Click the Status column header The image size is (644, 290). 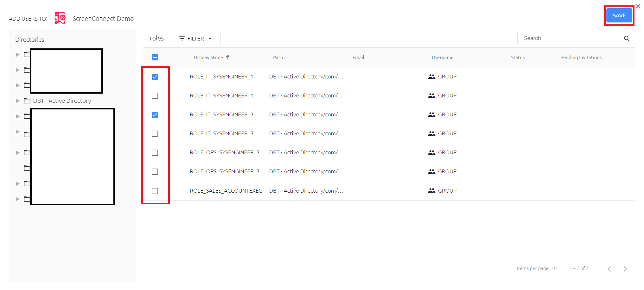(518, 57)
